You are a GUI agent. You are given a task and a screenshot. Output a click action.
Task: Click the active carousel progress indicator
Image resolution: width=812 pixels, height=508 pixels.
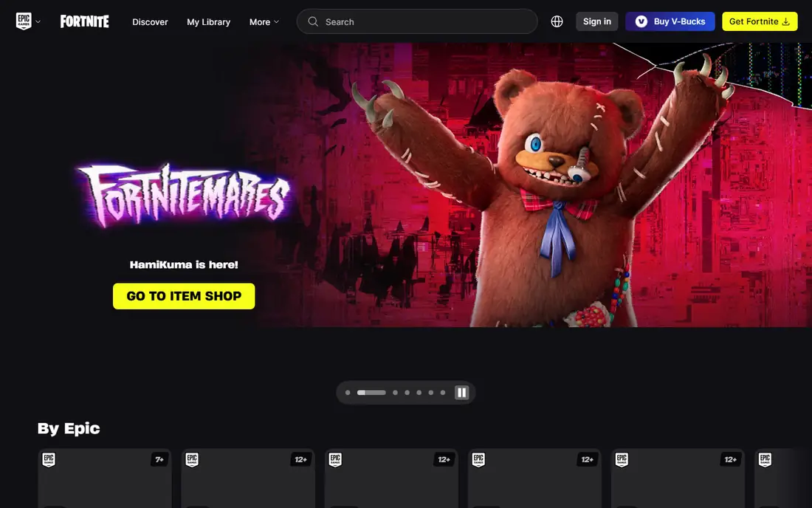tap(371, 393)
